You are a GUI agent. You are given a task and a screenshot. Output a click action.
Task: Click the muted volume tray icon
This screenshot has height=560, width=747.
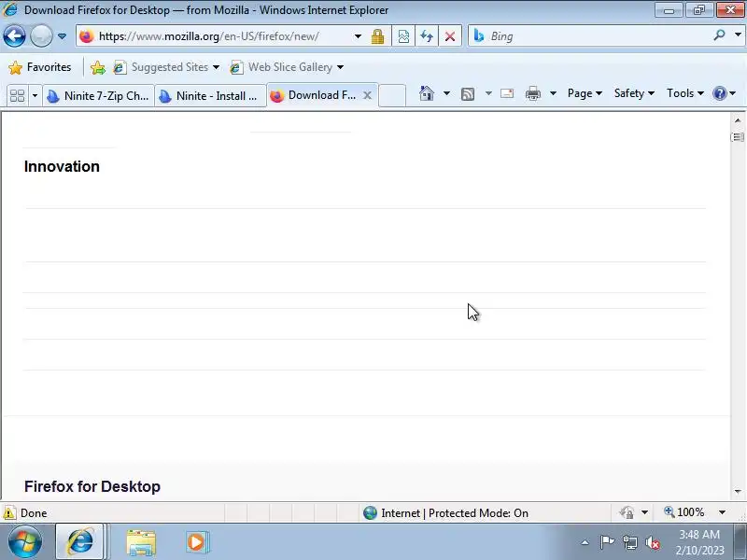click(652, 542)
